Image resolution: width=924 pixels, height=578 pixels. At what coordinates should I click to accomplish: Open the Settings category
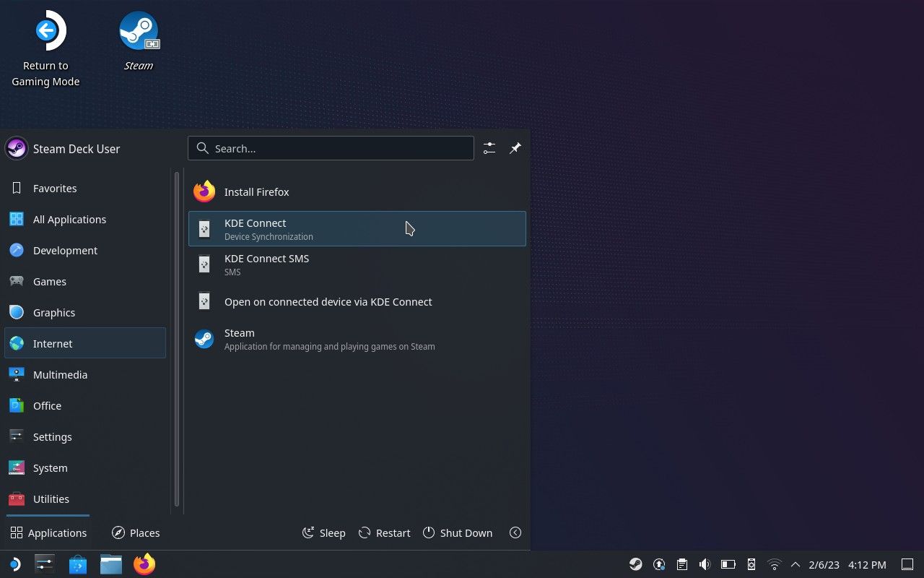pyautogui.click(x=85, y=436)
